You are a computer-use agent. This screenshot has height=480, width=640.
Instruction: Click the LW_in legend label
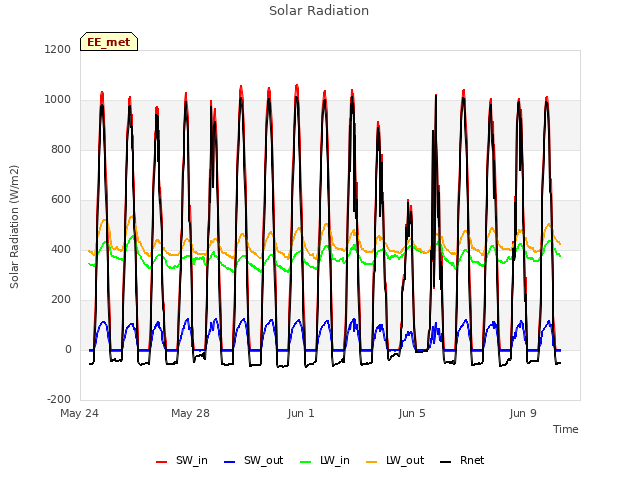point(335,460)
